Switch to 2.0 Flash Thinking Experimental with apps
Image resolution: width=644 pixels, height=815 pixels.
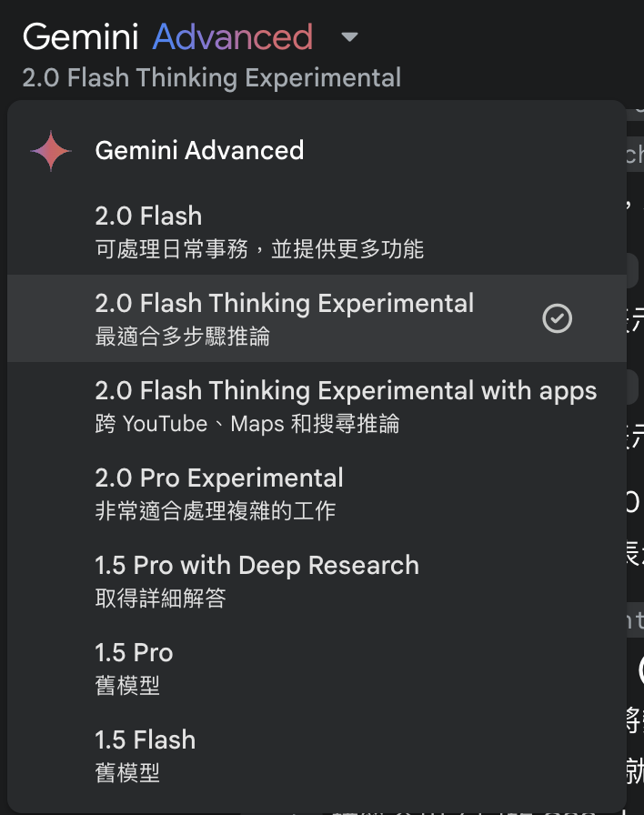pyautogui.click(x=346, y=391)
